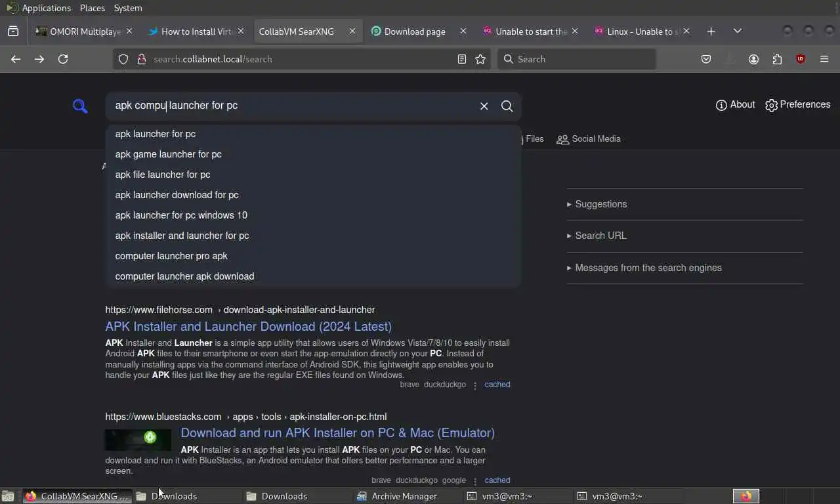
Task: Open cached link of filehorse result
Action: [497, 385]
